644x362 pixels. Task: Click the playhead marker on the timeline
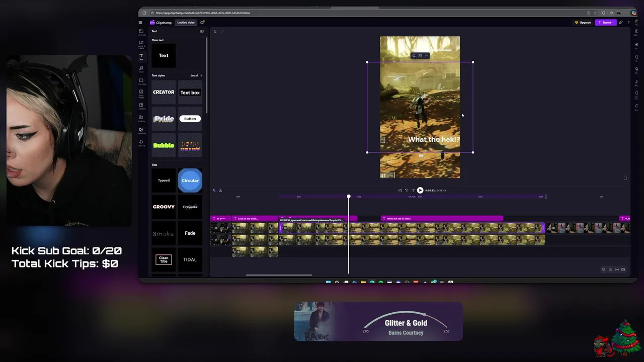coord(348,197)
